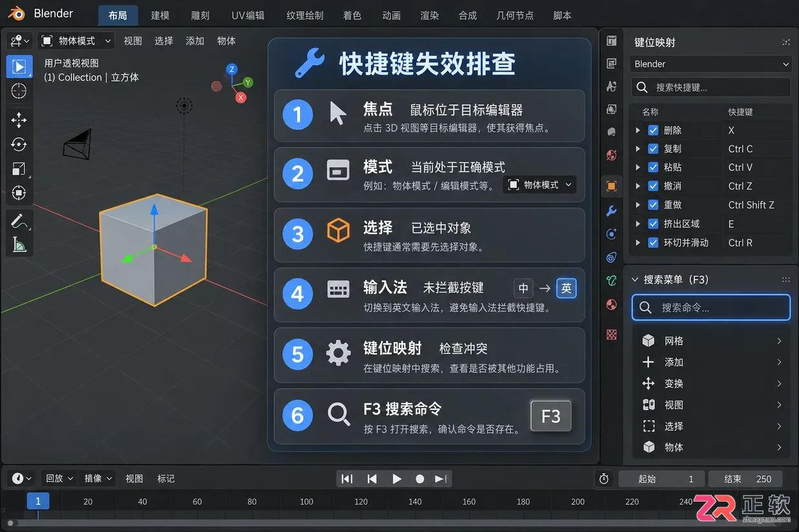The height and width of the screenshot is (532, 799).
Task: Open the Particles properties tab icon
Action: pyautogui.click(x=612, y=234)
